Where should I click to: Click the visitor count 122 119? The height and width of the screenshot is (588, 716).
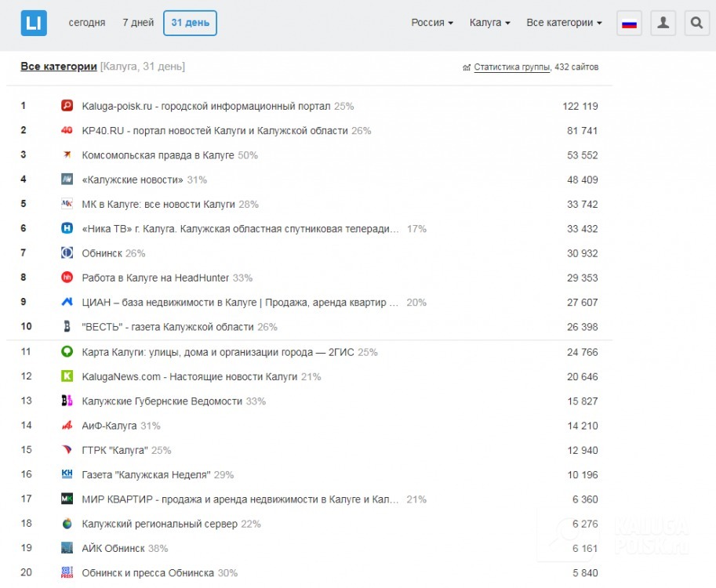pyautogui.click(x=580, y=107)
